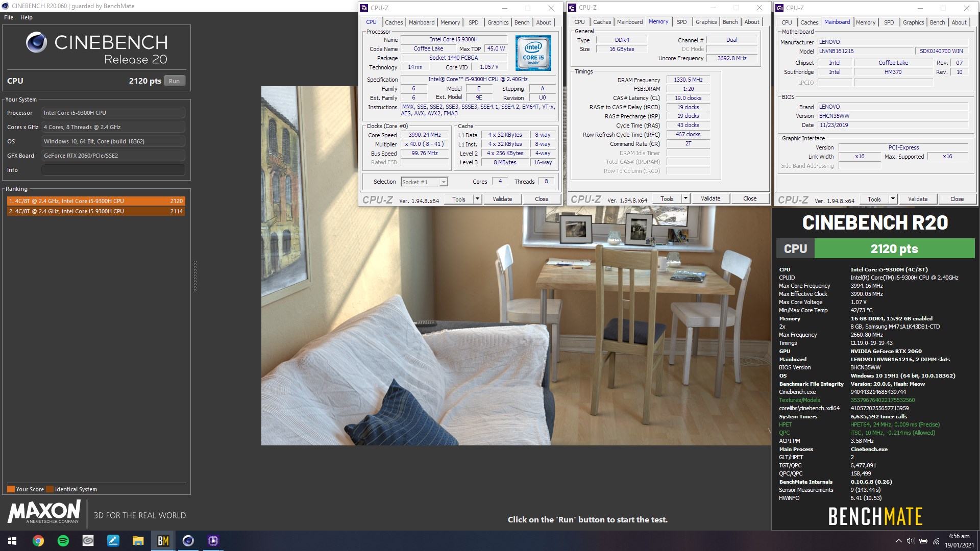Launch Chrome from the taskbar
Image resolution: width=980 pixels, height=551 pixels.
(38, 541)
